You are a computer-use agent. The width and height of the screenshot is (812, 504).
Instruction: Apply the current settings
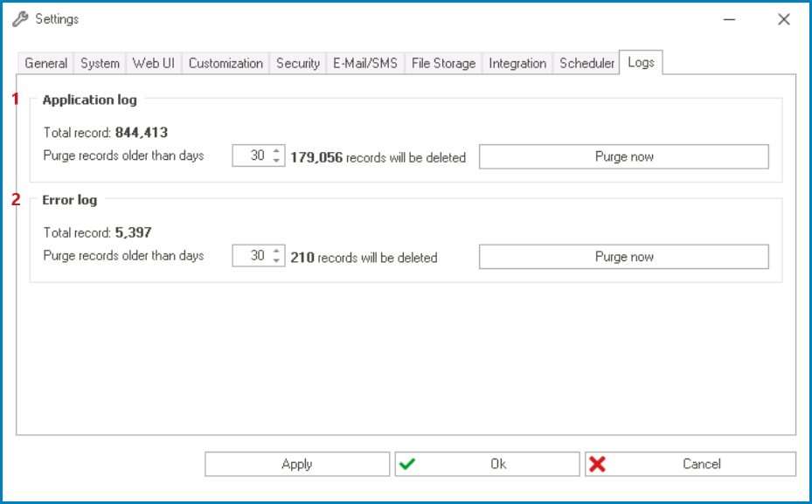[297, 463]
